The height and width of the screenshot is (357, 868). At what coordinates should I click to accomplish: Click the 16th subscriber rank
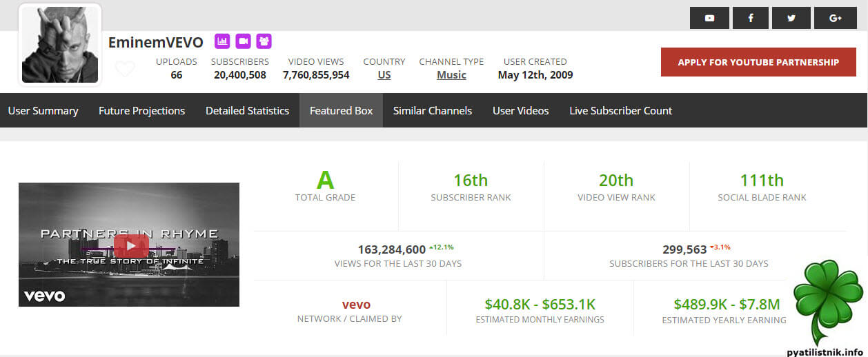pyautogui.click(x=471, y=181)
